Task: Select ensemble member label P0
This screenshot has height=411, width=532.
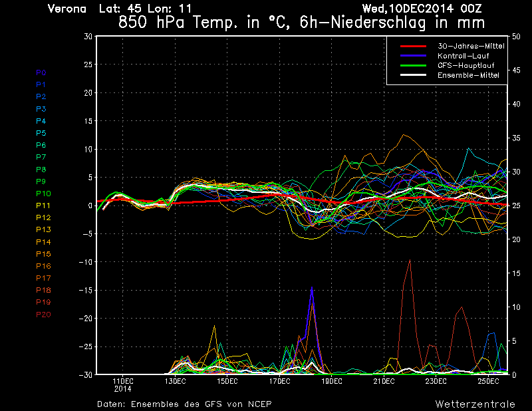Action: 41,72
